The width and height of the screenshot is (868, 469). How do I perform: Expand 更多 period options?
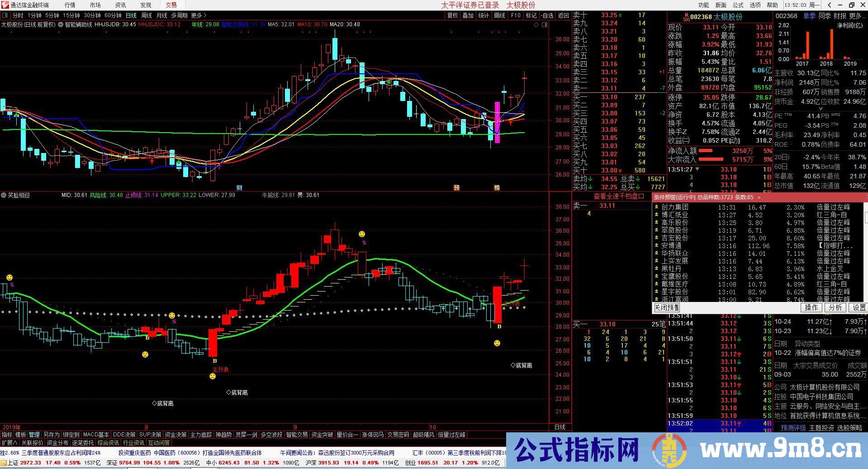click(x=199, y=15)
